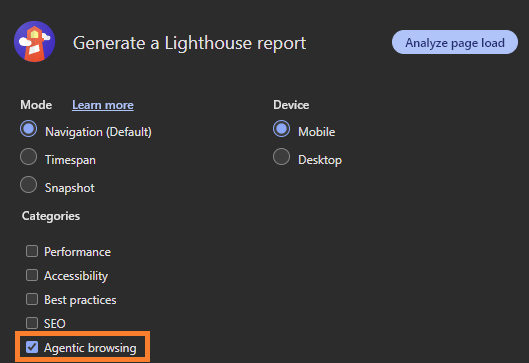Click the Lighthouse logo icon

point(34,41)
